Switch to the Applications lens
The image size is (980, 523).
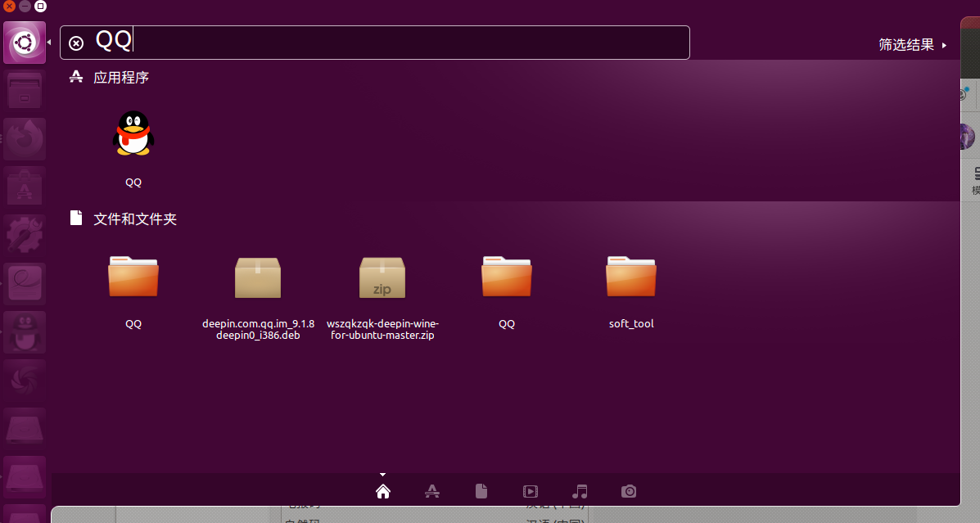(432, 491)
